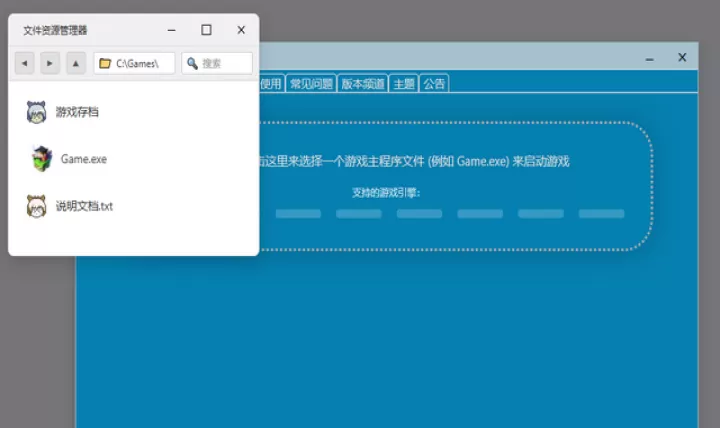
Task: Go back in file explorer
Action: click(24, 63)
